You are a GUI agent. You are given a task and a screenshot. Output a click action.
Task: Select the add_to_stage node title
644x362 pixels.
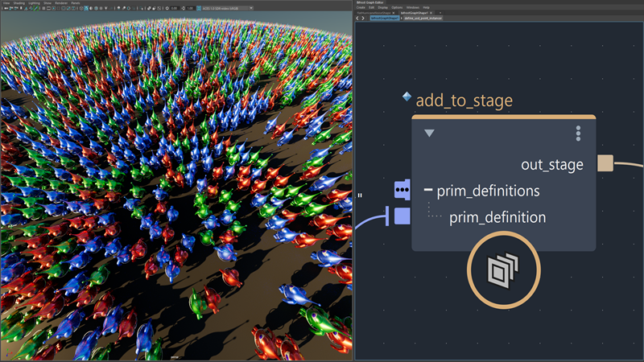tap(464, 101)
